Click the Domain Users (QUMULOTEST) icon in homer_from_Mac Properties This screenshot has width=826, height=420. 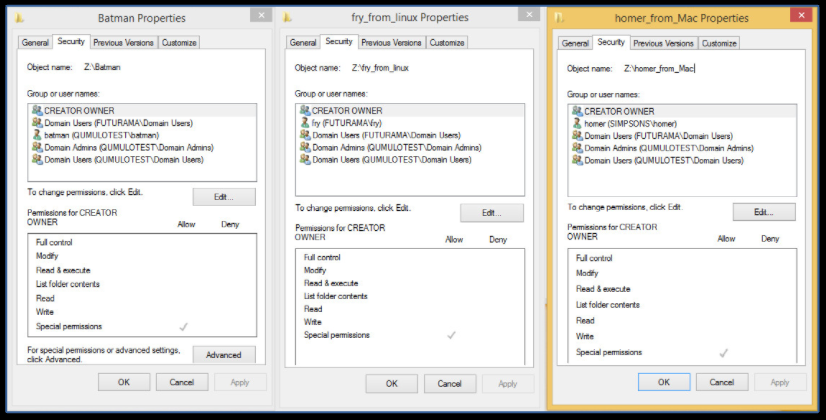(577, 160)
